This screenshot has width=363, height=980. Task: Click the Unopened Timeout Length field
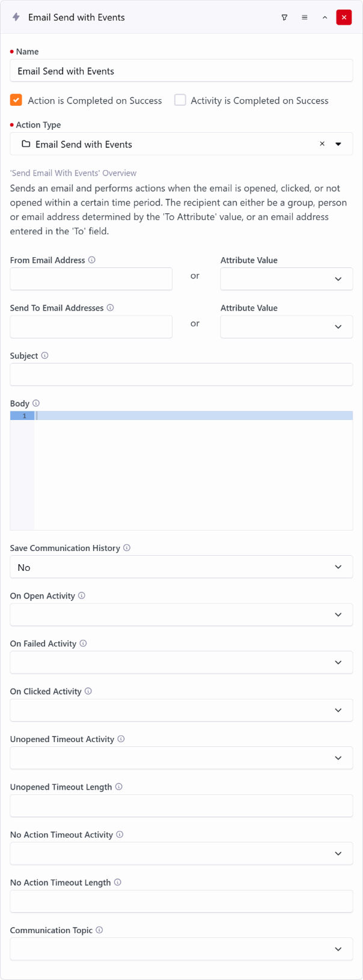[x=181, y=806]
